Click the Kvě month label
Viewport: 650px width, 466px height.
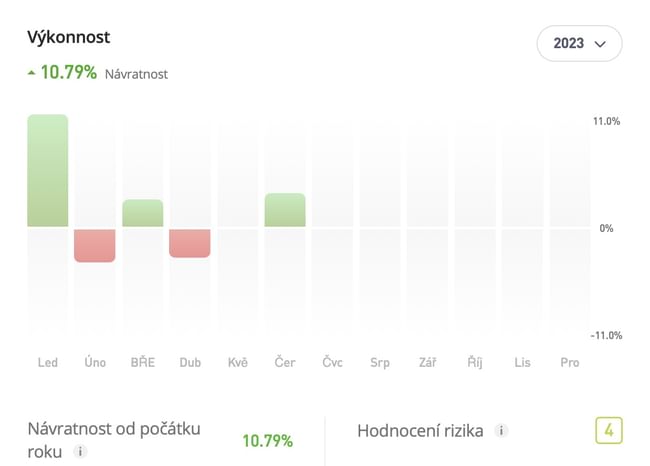pyautogui.click(x=238, y=362)
